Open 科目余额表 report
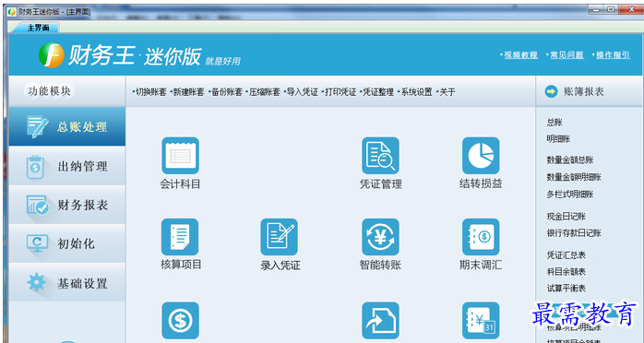Image resolution: width=644 pixels, height=343 pixels. pos(566,272)
